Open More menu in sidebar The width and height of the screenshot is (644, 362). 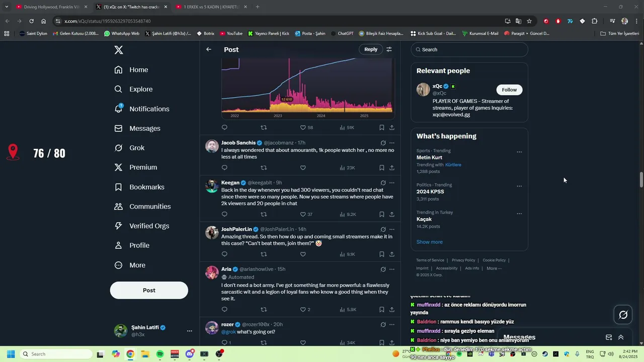pos(130,265)
